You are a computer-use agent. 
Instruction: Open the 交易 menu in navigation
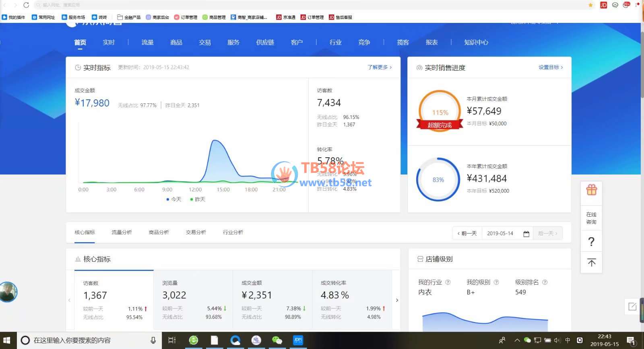[x=204, y=42]
